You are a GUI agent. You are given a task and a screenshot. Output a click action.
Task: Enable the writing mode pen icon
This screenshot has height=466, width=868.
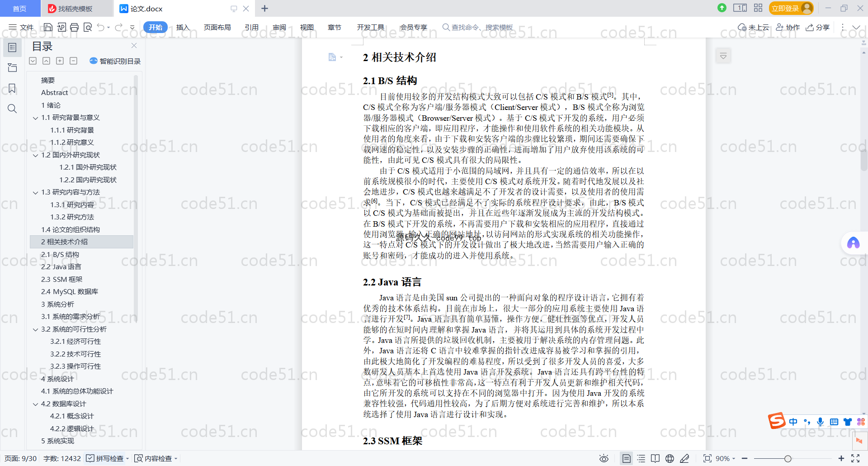click(x=684, y=458)
